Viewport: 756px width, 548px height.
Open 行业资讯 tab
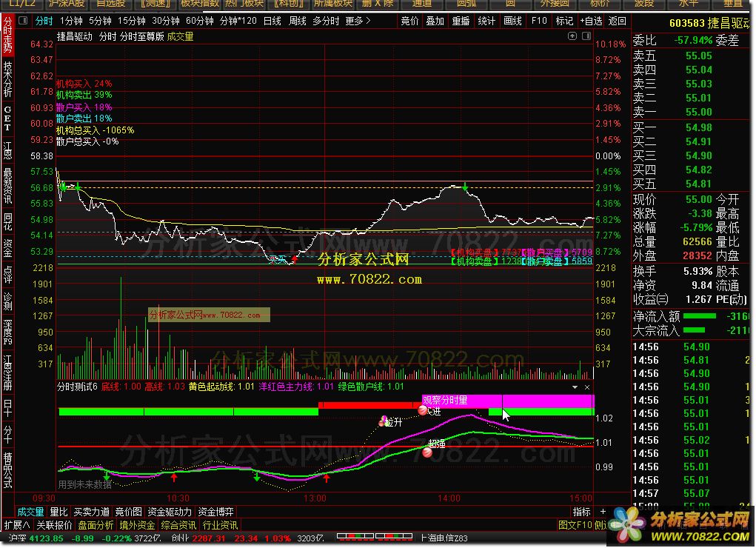(x=221, y=525)
